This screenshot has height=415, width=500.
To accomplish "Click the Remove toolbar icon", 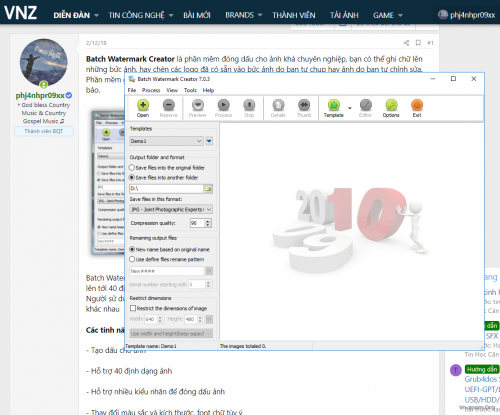I will pyautogui.click(x=169, y=108).
